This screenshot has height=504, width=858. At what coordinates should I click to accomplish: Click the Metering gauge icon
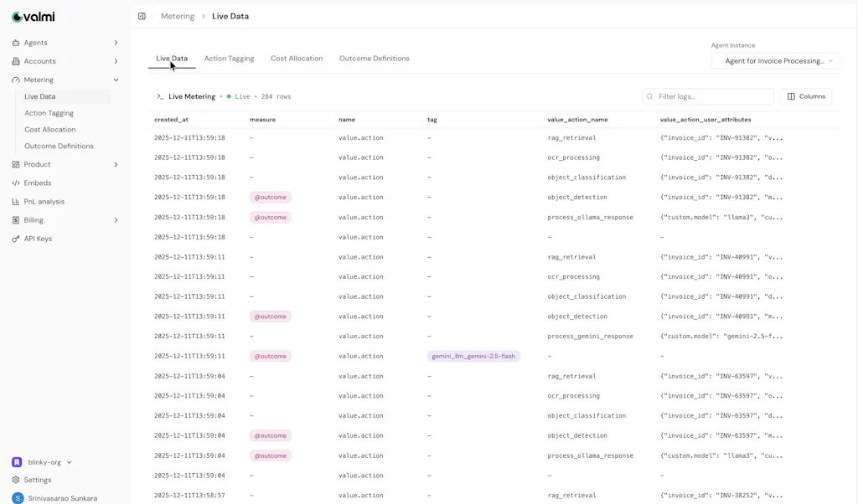point(16,79)
